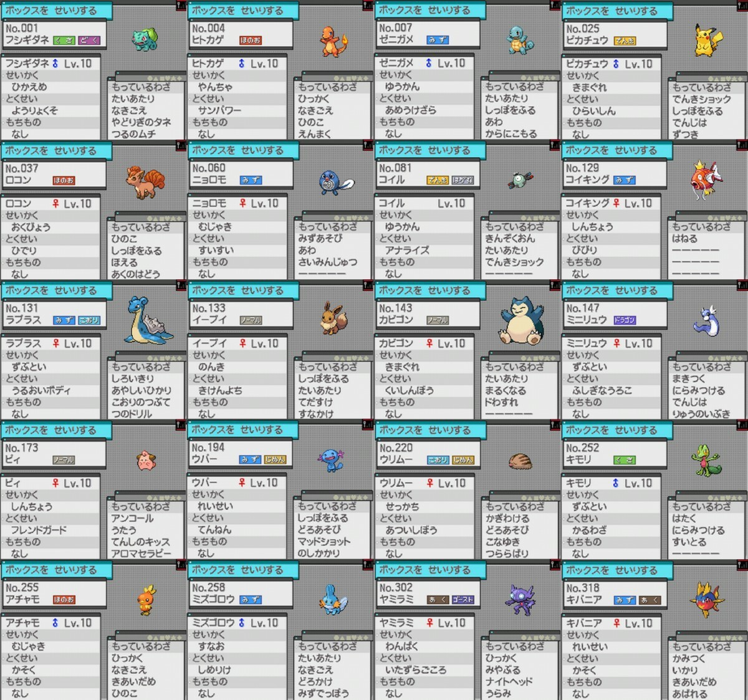
Task: Choose the イーブイ sprite
Action: click(x=334, y=319)
